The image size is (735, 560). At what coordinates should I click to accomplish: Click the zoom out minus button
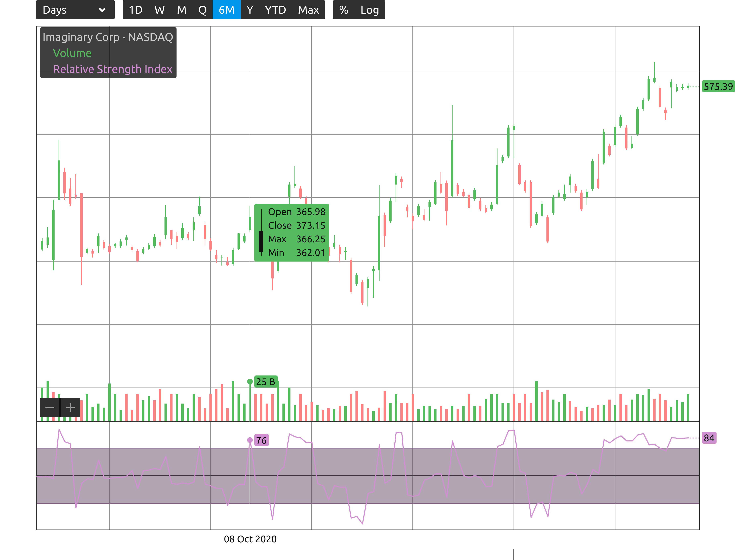50,407
